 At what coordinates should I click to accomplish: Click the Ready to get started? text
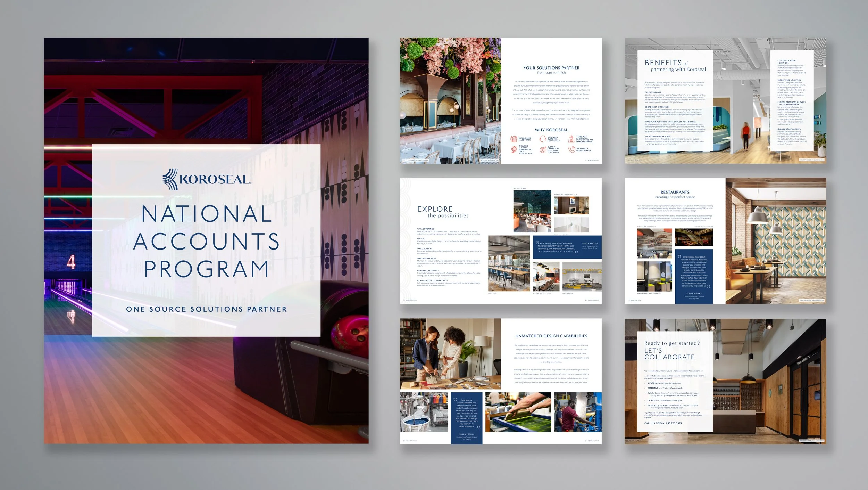click(x=672, y=343)
